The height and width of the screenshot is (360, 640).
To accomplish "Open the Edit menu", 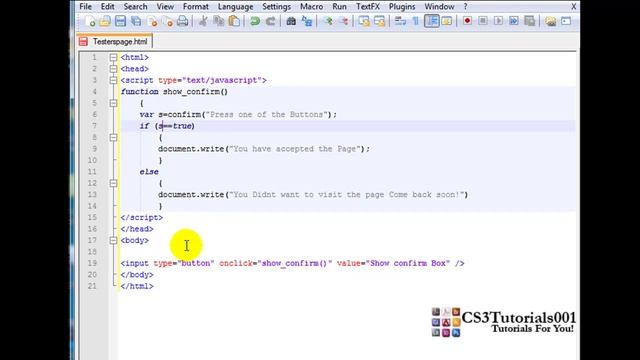I will (108, 7).
